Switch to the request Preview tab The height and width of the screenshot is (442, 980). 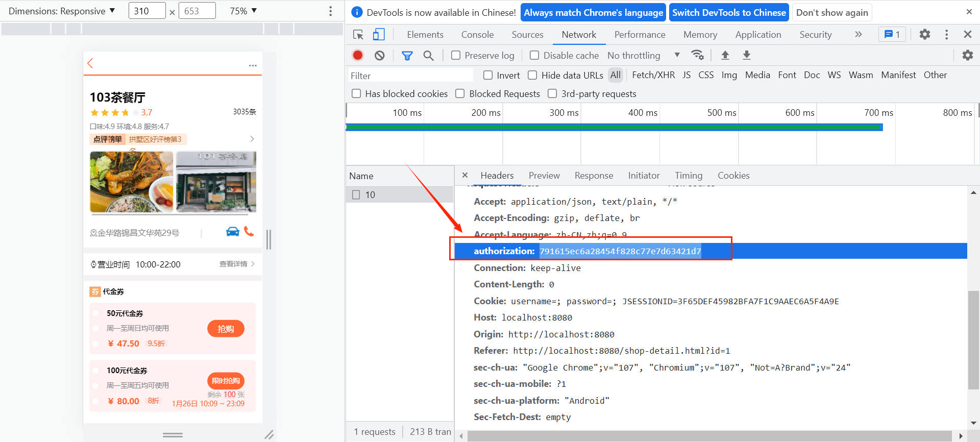544,175
